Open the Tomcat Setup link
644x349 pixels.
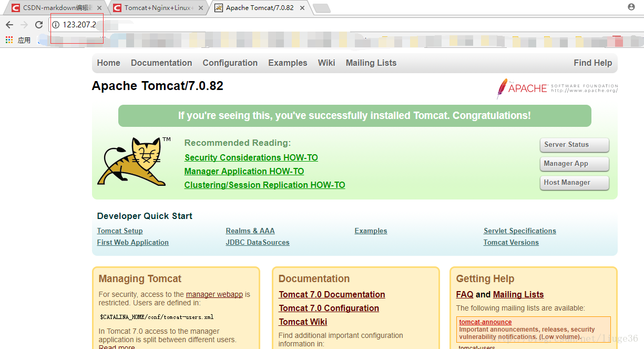pos(120,231)
